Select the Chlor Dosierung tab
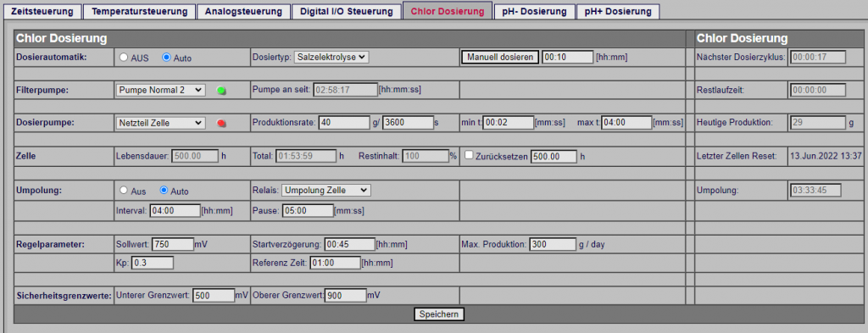The image size is (868, 333). point(448,11)
